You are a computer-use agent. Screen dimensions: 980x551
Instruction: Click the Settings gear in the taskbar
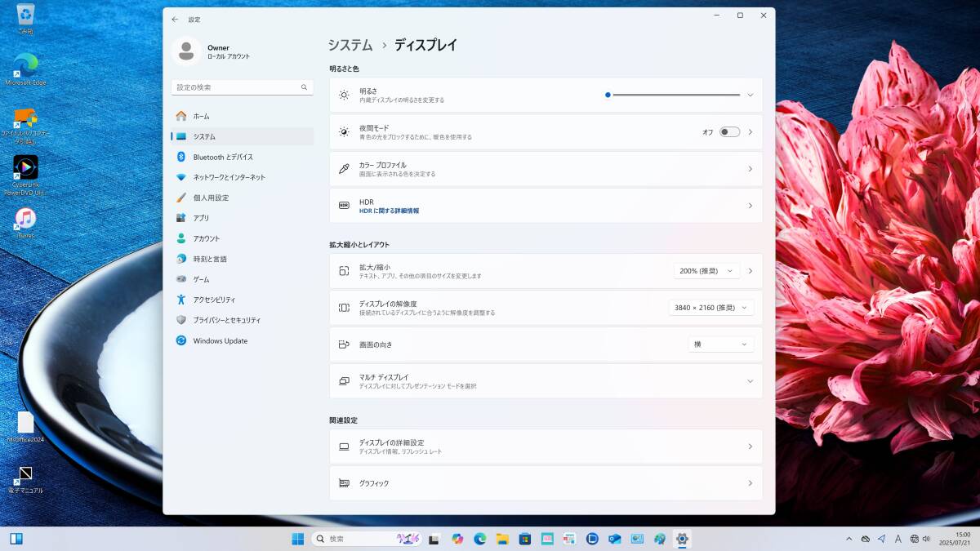click(x=682, y=539)
